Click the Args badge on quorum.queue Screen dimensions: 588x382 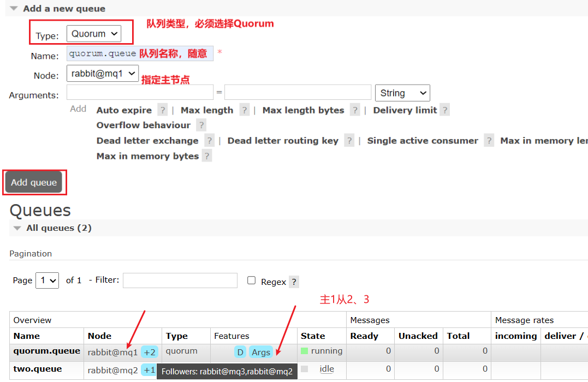click(261, 352)
